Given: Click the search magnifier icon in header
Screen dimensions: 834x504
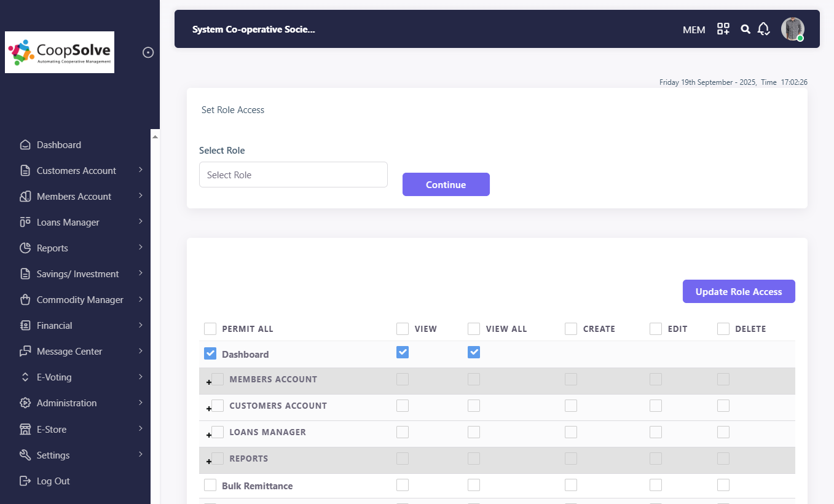Looking at the screenshot, I should [x=745, y=29].
